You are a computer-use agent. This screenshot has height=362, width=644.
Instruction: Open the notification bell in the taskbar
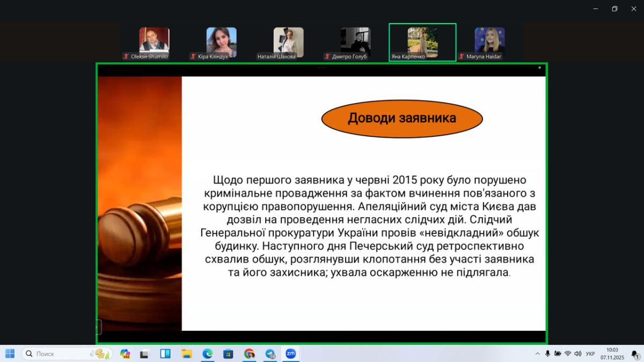[x=634, y=354]
